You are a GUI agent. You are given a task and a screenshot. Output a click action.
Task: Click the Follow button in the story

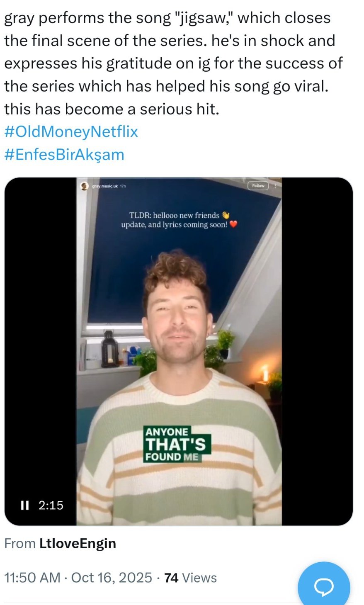(258, 186)
